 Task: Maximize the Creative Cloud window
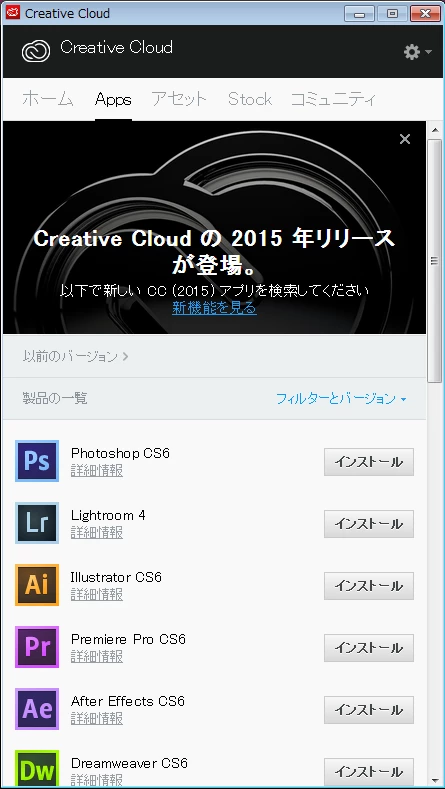point(392,14)
